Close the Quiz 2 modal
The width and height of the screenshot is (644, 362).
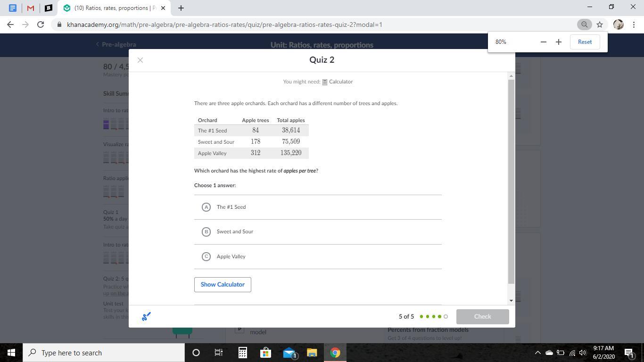pyautogui.click(x=140, y=60)
